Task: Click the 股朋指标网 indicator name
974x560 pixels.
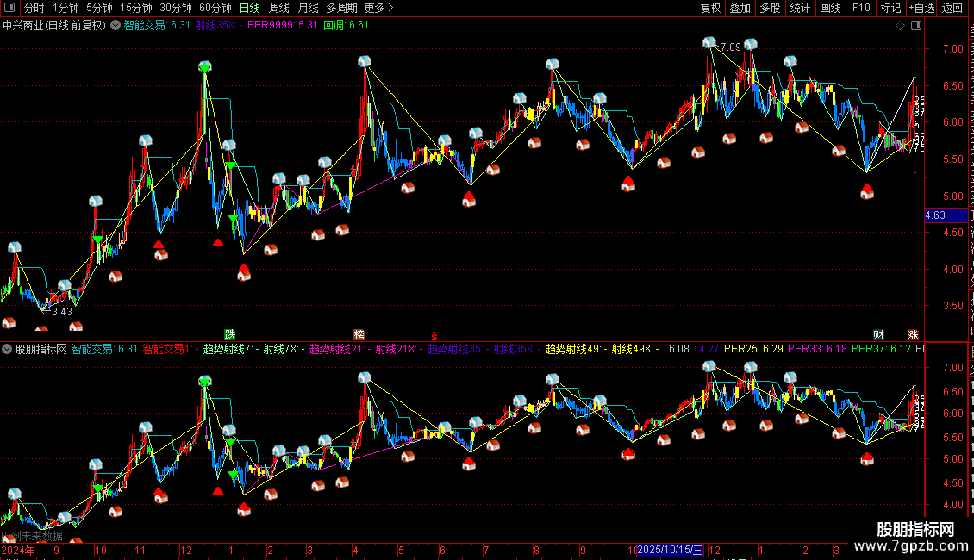Action: tap(41, 350)
